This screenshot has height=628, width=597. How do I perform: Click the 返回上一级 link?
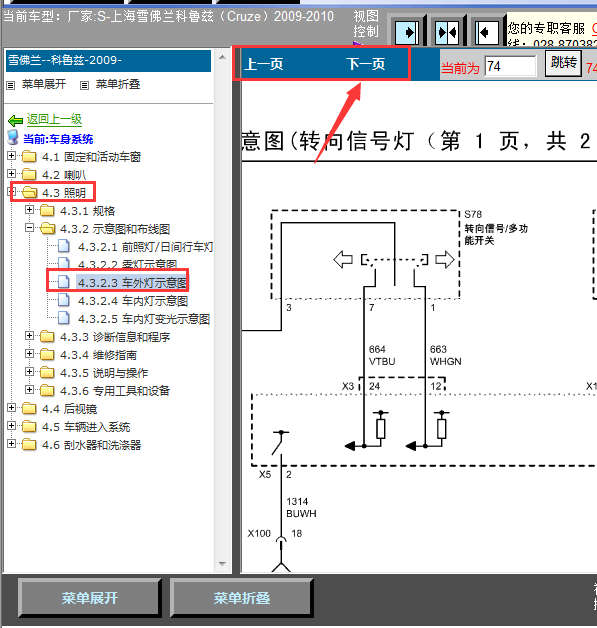(x=54, y=119)
